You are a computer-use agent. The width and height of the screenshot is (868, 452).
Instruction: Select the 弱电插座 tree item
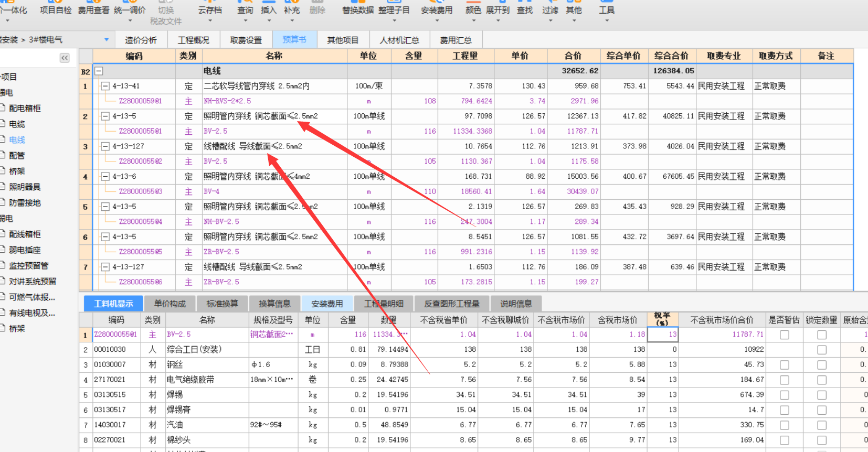(x=25, y=250)
